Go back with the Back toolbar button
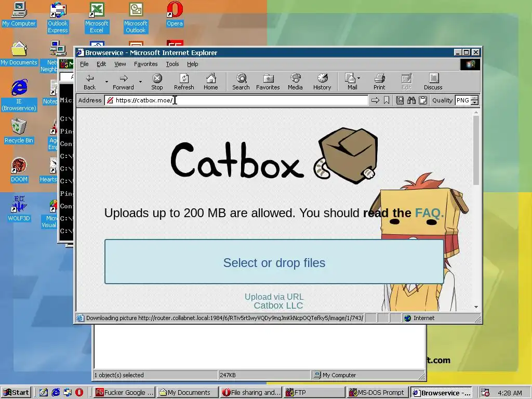 click(89, 82)
